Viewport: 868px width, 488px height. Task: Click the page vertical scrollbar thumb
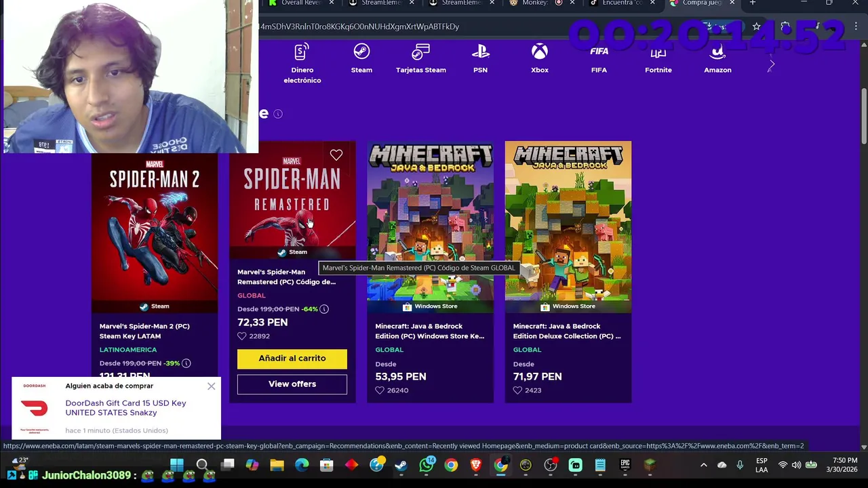pyautogui.click(x=864, y=115)
